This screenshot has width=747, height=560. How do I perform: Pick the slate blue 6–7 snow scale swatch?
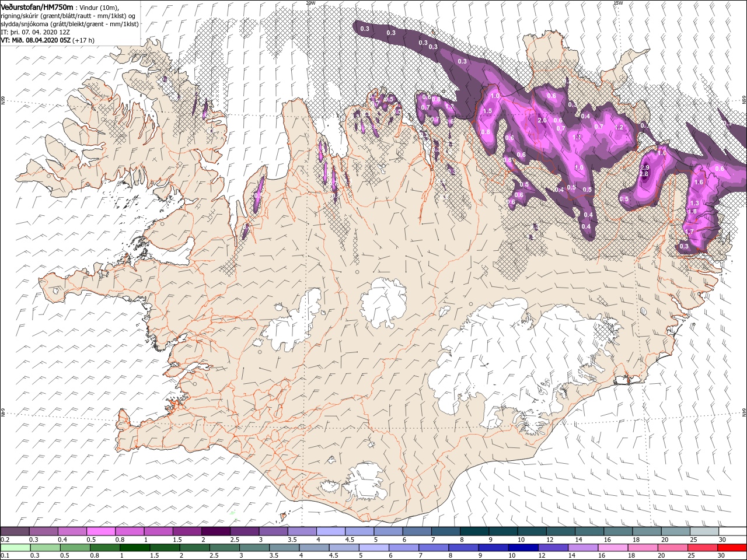(417, 531)
